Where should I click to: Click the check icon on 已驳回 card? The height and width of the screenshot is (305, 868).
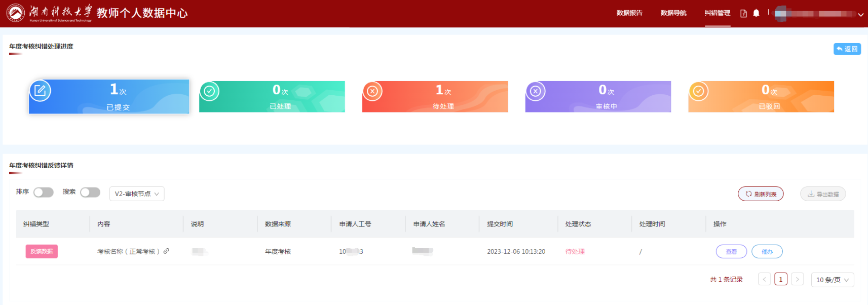[699, 92]
